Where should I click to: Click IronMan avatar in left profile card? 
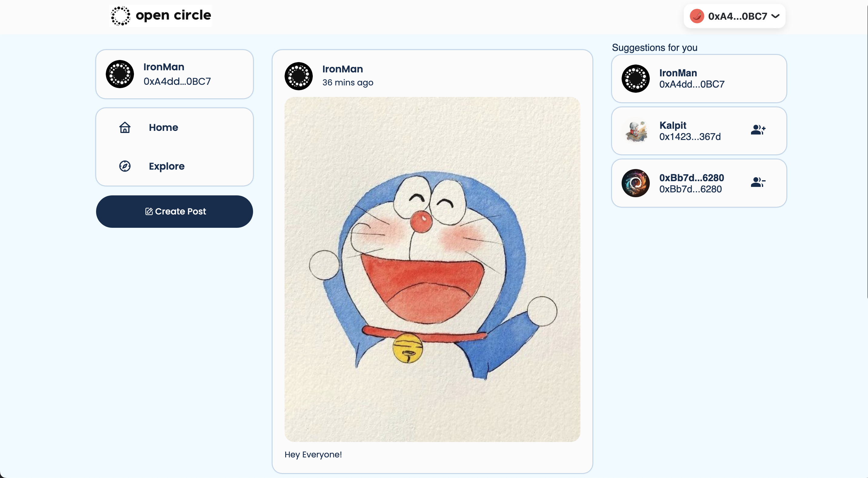click(120, 74)
